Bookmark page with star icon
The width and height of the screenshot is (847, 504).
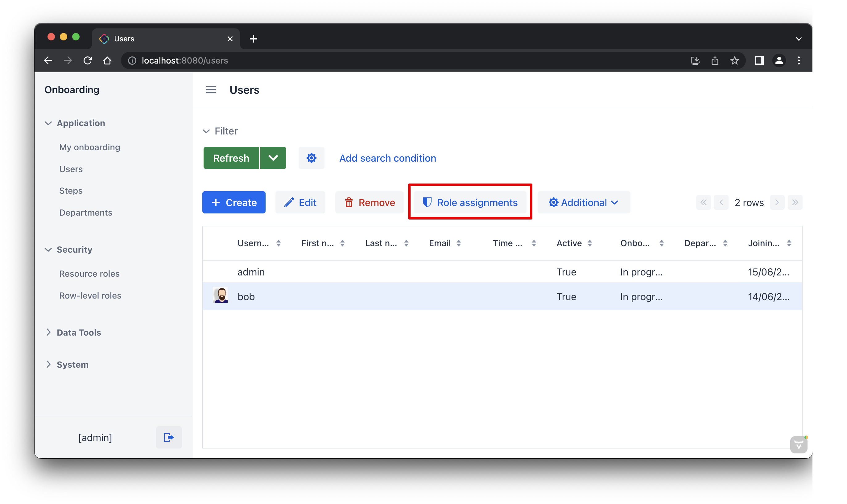point(734,60)
